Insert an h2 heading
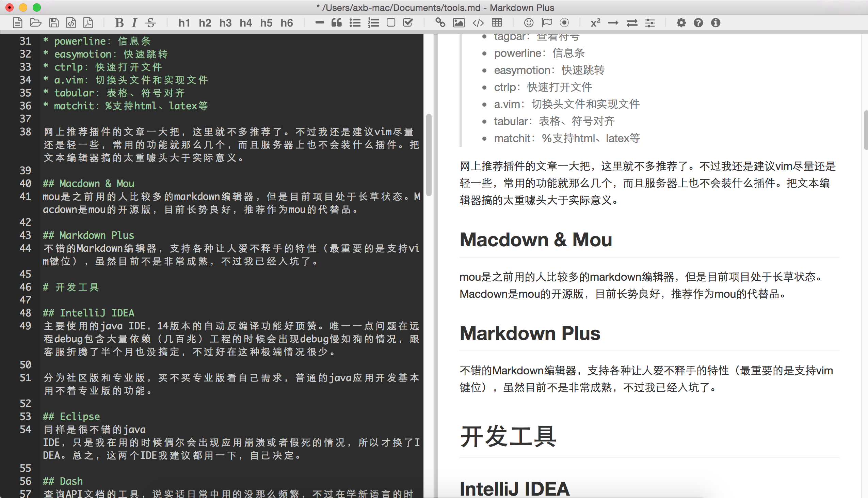Viewport: 868px width, 498px height. coord(205,23)
